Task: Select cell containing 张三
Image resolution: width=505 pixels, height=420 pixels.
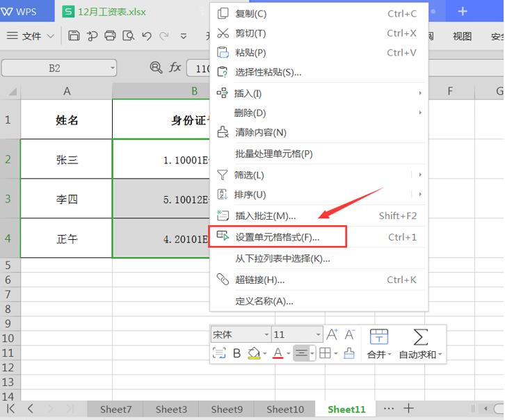Action: pos(67,160)
